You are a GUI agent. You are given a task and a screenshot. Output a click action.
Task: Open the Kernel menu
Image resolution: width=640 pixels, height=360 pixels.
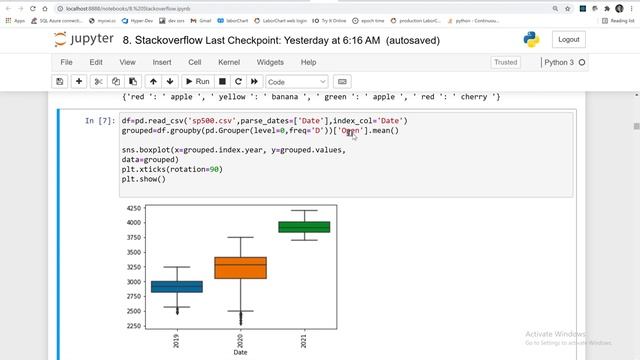(229, 62)
